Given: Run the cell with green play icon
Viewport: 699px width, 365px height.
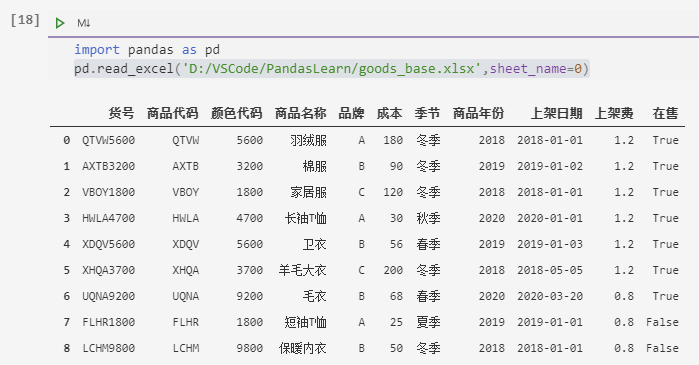Looking at the screenshot, I should click(x=60, y=23).
